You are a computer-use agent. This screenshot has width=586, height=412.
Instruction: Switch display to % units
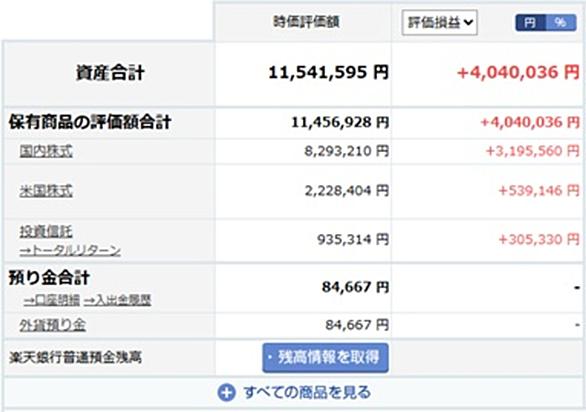[x=561, y=23]
